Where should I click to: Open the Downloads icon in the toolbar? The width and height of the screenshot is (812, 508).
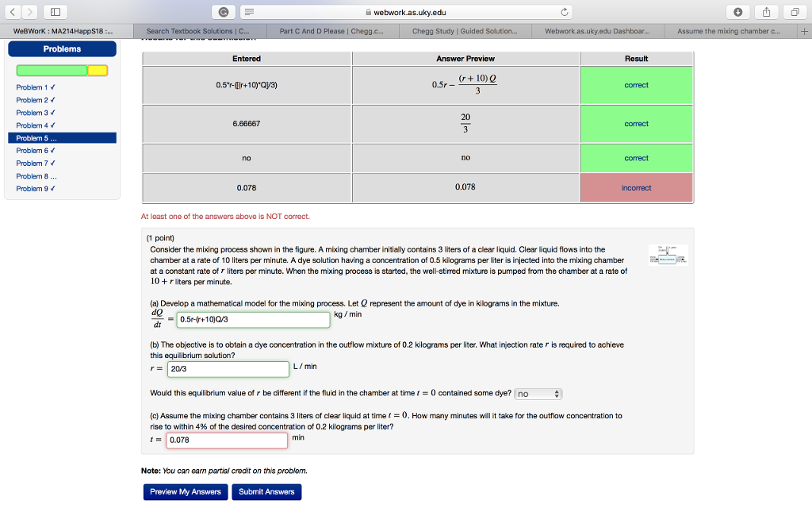737,12
